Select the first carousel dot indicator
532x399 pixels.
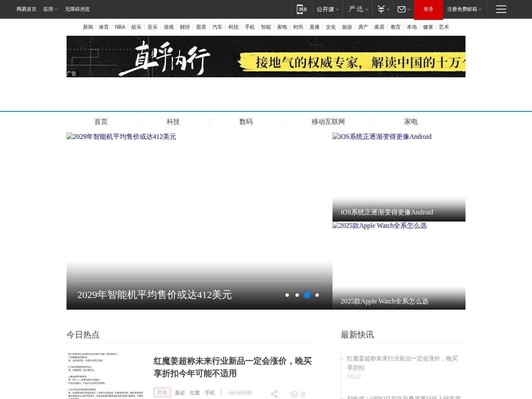click(287, 295)
